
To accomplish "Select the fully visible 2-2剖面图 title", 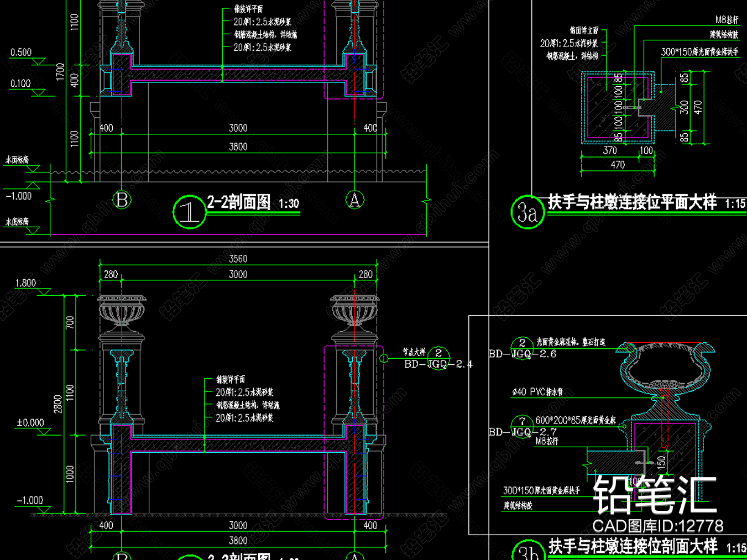I will (239, 202).
